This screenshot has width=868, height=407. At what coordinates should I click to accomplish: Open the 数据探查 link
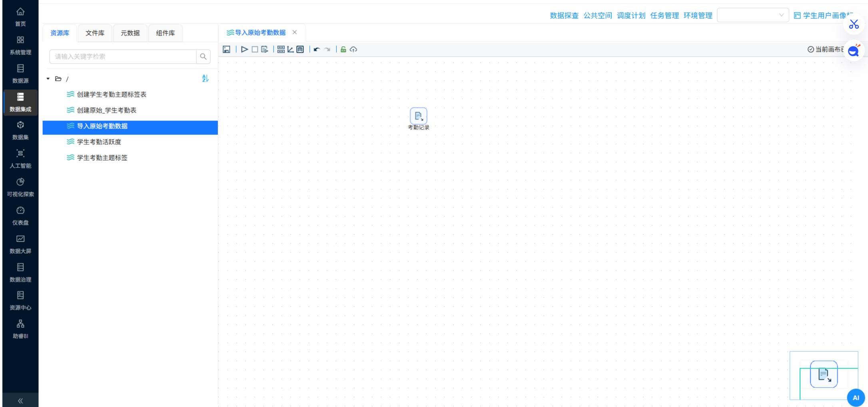point(564,16)
